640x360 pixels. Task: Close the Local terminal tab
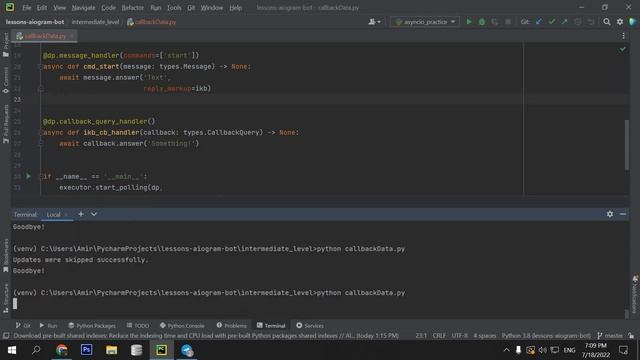pyautogui.click(x=66, y=215)
